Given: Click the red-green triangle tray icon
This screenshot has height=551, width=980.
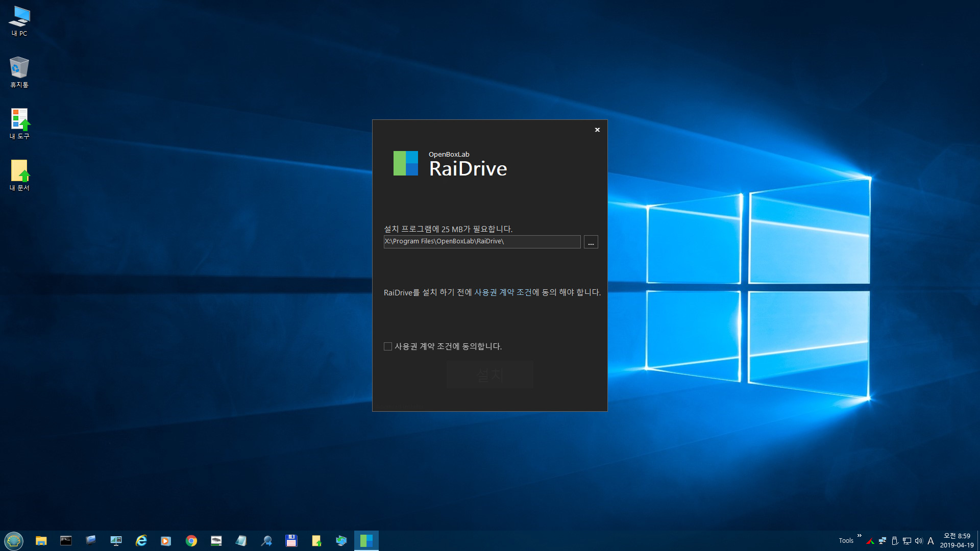Looking at the screenshot, I should point(870,541).
